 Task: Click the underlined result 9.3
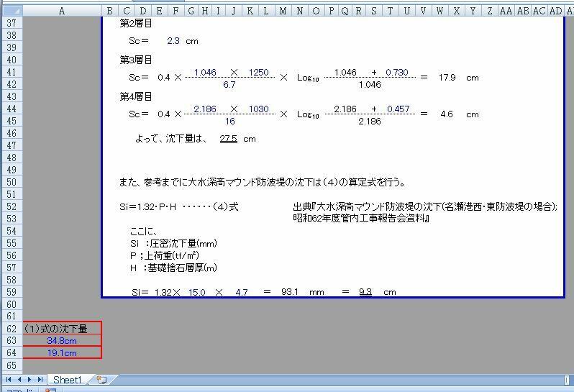365,292
